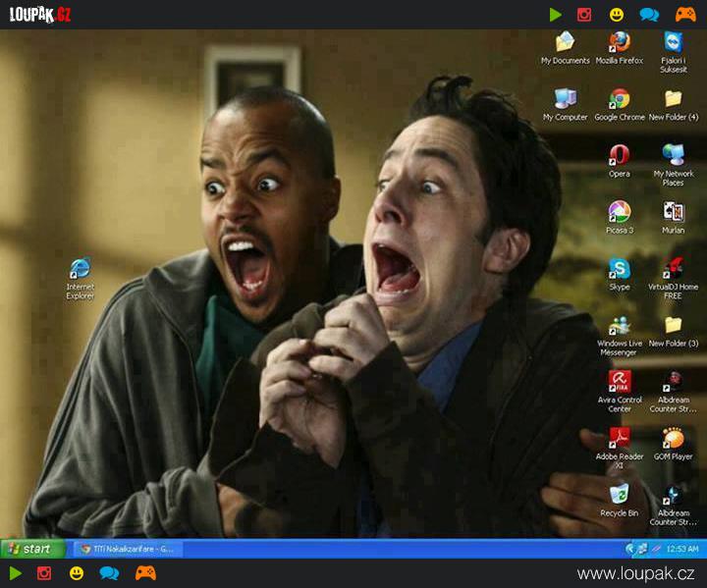The height and width of the screenshot is (588, 707).
Task: Click the orange gamepad icon in the top banner
Action: click(x=685, y=15)
